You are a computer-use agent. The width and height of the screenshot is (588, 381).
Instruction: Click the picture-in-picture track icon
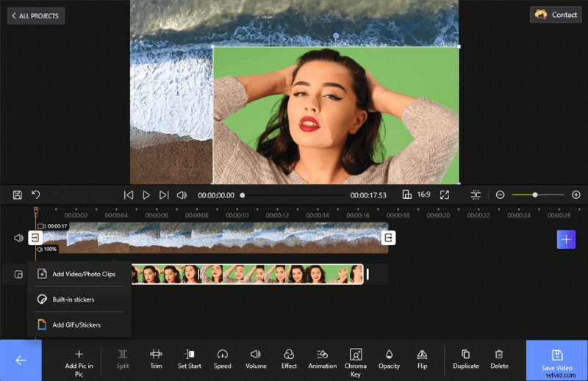tap(18, 275)
